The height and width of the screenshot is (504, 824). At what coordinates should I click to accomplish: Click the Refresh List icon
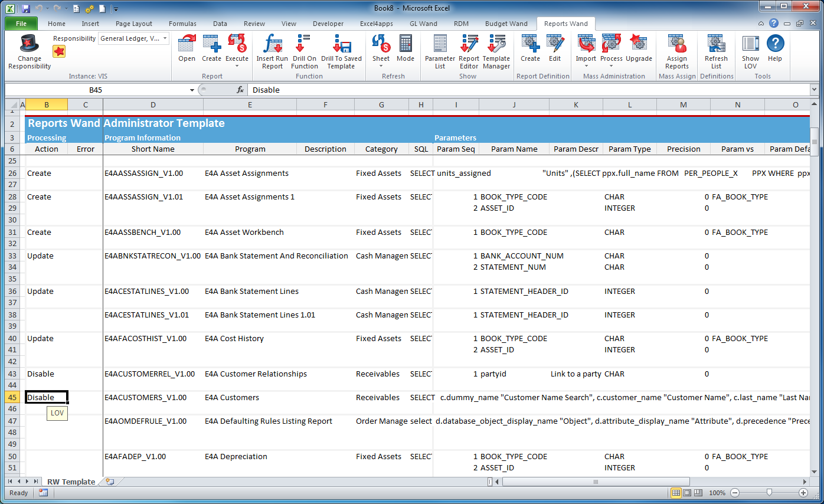pyautogui.click(x=716, y=44)
